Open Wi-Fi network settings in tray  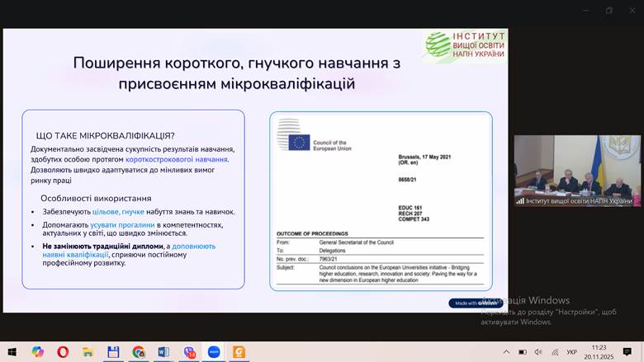[555, 352]
